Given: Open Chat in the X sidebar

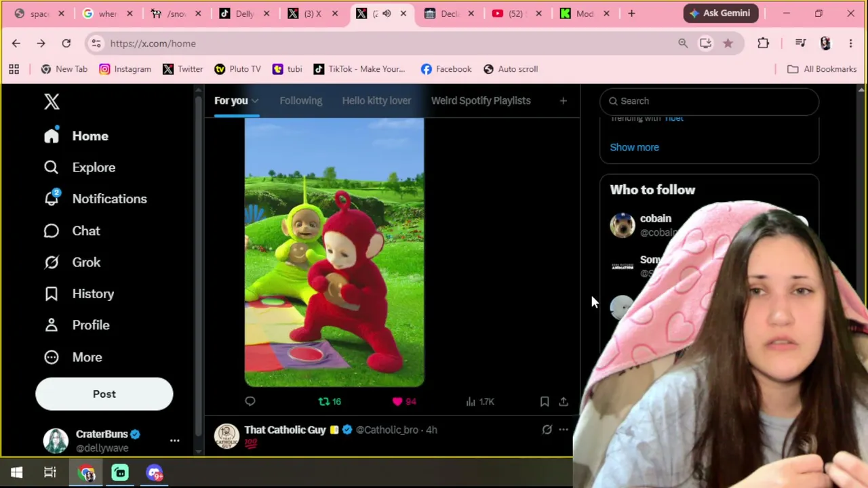Looking at the screenshot, I should pos(72,230).
